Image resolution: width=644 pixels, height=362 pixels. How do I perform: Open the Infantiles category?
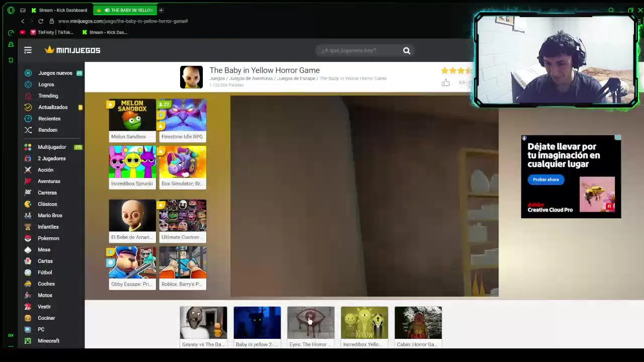[48, 227]
